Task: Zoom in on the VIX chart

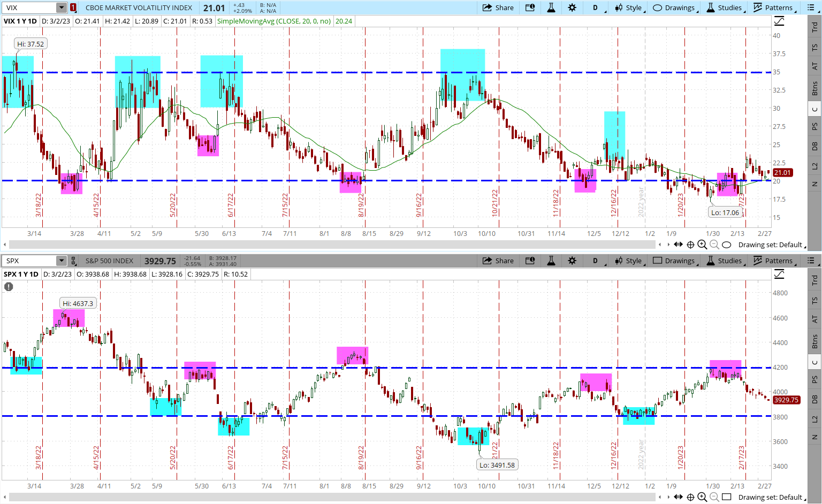Action: point(702,245)
